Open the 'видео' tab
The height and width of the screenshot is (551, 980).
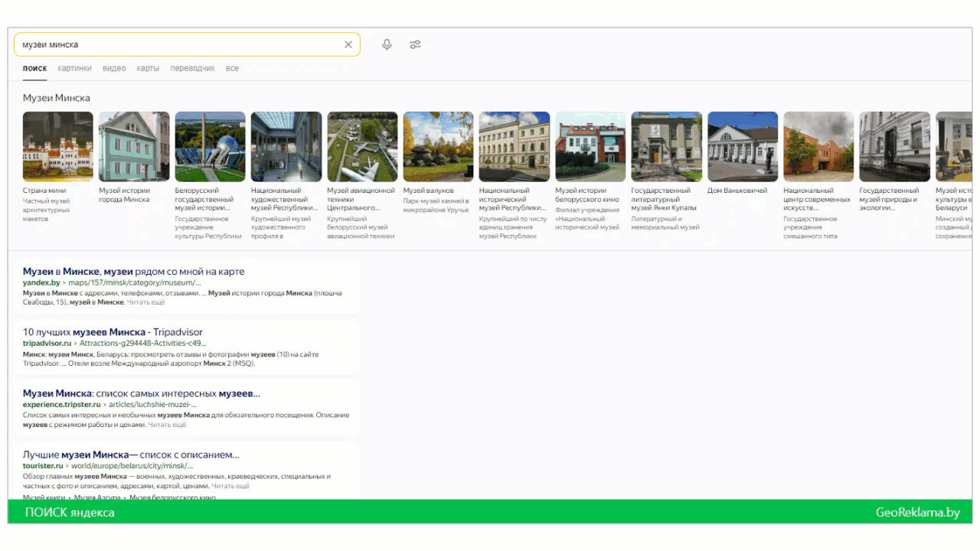(x=114, y=68)
